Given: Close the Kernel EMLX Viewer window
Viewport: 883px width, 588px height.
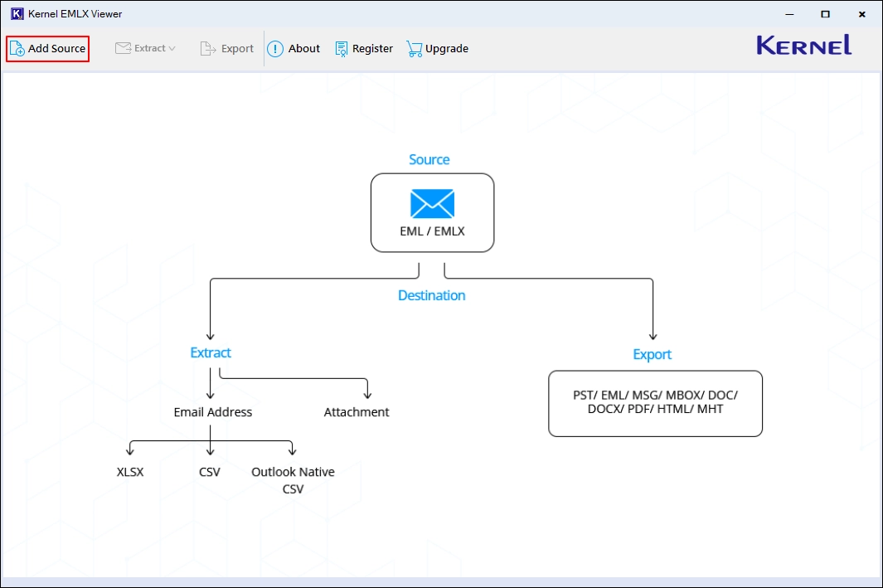Looking at the screenshot, I should 861,14.
